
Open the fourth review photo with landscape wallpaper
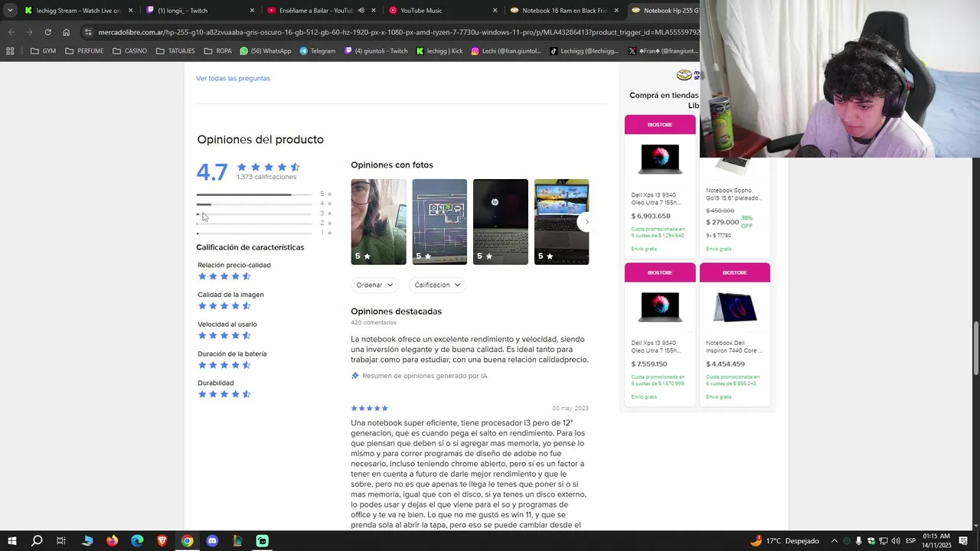561,222
